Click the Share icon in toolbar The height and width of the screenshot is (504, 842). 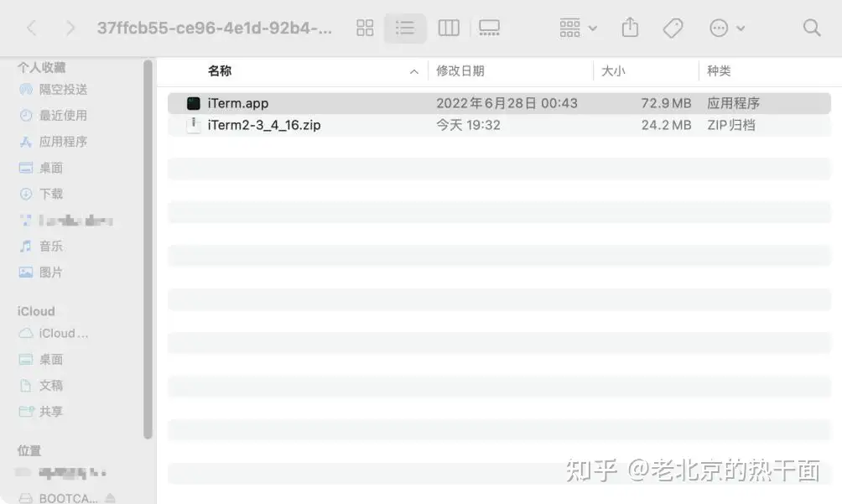point(630,28)
